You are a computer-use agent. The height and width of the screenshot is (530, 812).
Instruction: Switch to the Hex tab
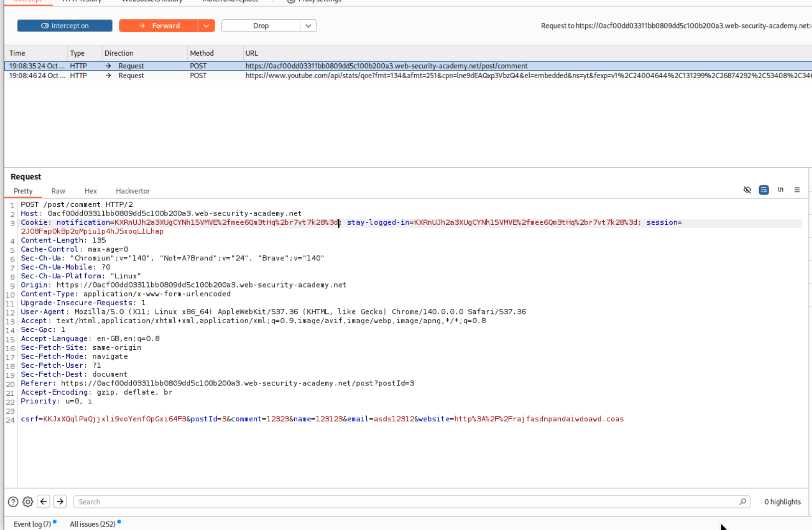(90, 191)
